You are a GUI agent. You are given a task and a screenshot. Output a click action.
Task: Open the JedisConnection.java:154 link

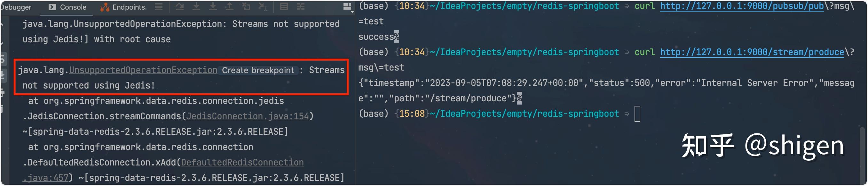[x=248, y=116]
